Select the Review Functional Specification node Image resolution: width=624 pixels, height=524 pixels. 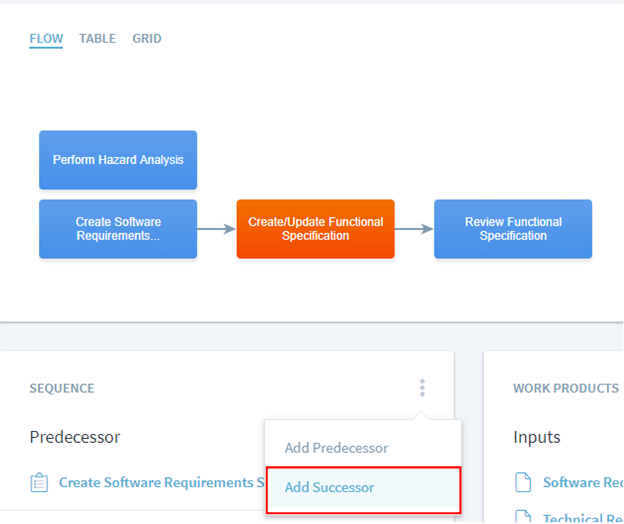click(x=513, y=229)
